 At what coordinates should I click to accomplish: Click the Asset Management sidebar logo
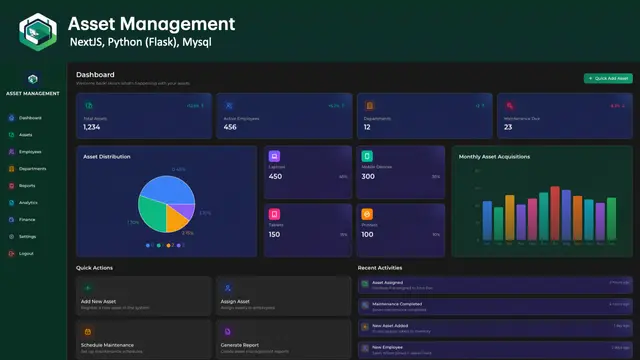click(x=33, y=79)
